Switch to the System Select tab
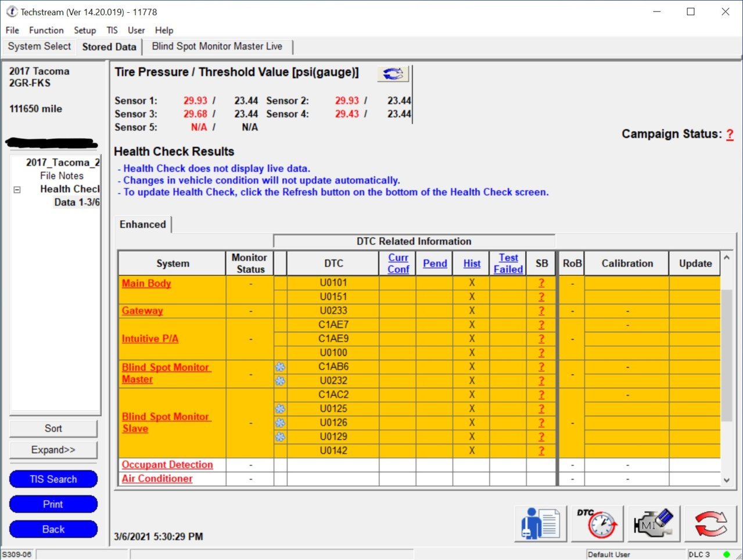The width and height of the screenshot is (743, 560). pos(40,46)
